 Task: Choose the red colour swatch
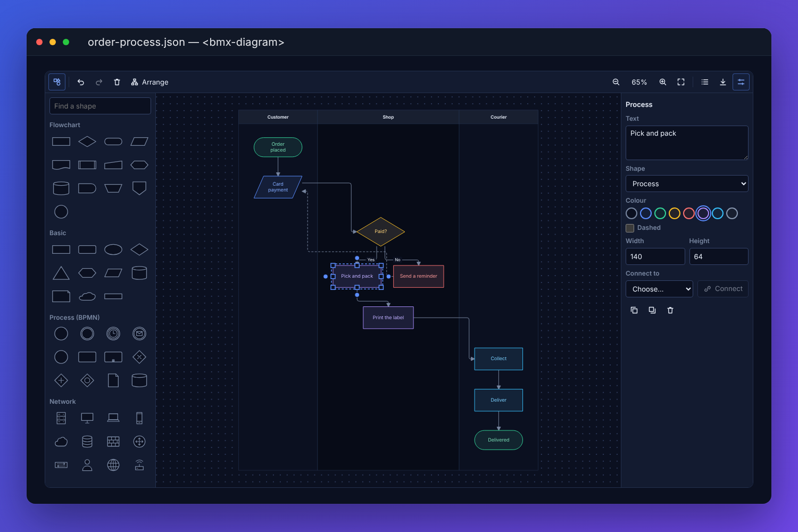pyautogui.click(x=689, y=213)
